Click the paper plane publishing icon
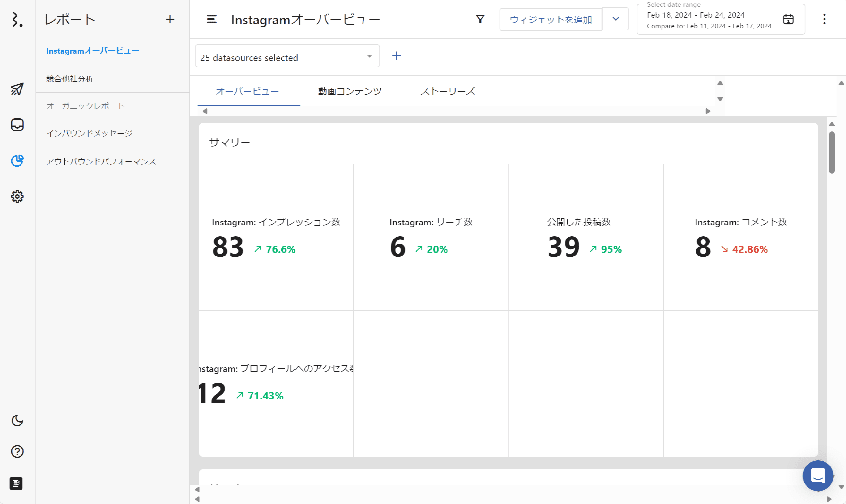 17,89
